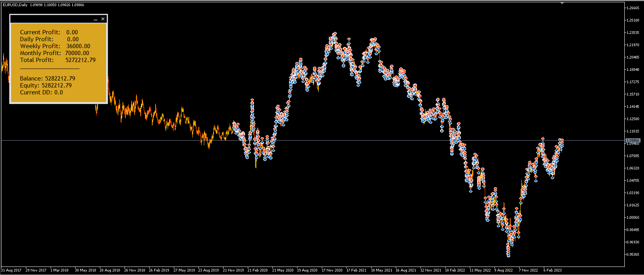The width and height of the screenshot is (644, 275).
Task: Click the current price tag 1.09866
Action: (633, 141)
